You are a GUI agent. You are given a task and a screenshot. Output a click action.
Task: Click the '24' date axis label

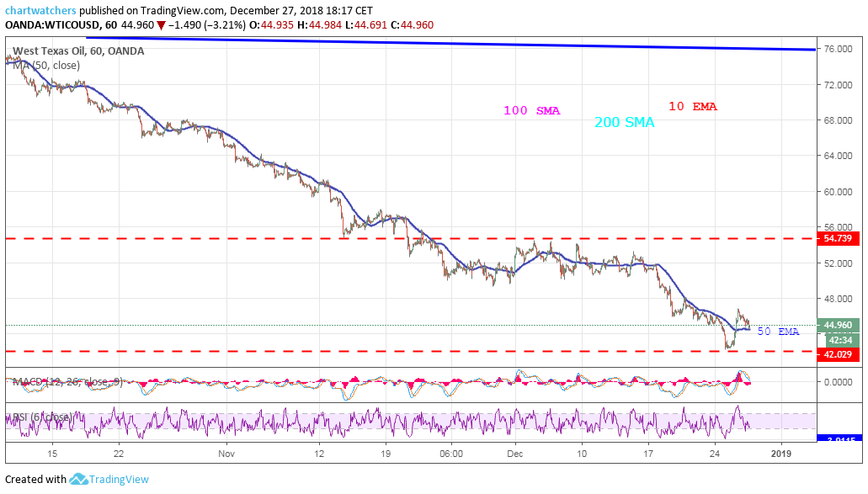click(x=715, y=454)
